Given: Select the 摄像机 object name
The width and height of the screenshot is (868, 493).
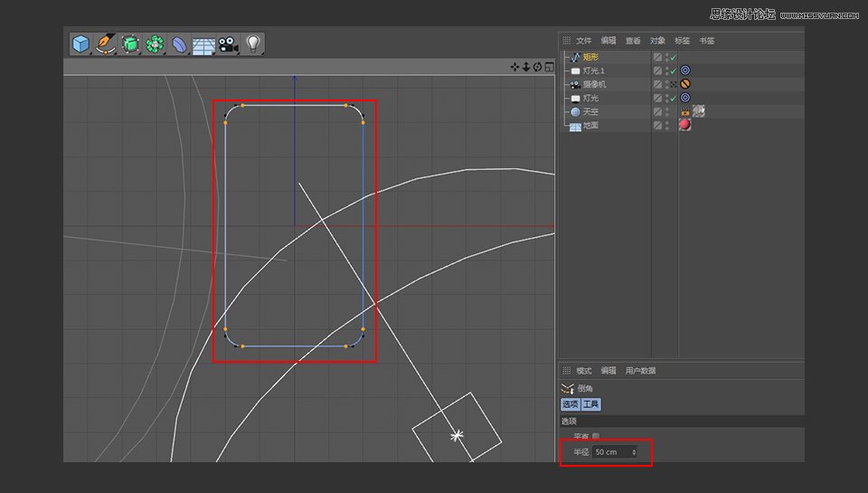Looking at the screenshot, I should 595,85.
